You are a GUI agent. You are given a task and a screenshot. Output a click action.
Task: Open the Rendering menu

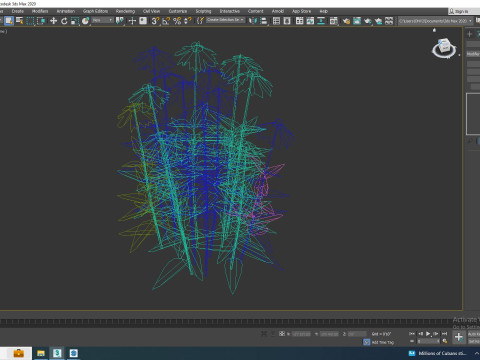125,11
